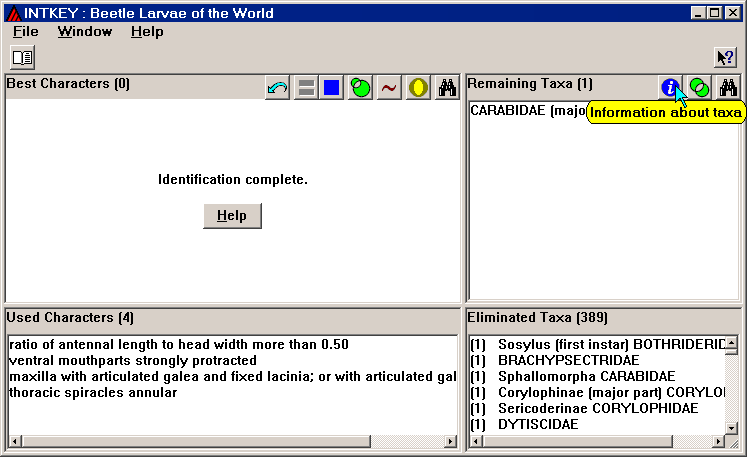Click the blue square icon in Best Characters
747x457 pixels.
click(332, 88)
